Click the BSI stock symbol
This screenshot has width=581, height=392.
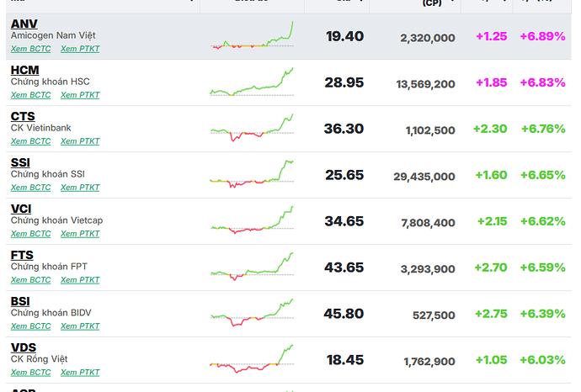click(x=20, y=301)
